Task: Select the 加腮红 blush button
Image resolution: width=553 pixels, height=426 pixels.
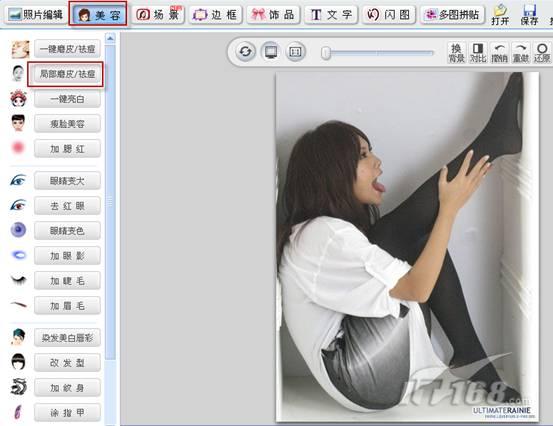Action: (67, 149)
